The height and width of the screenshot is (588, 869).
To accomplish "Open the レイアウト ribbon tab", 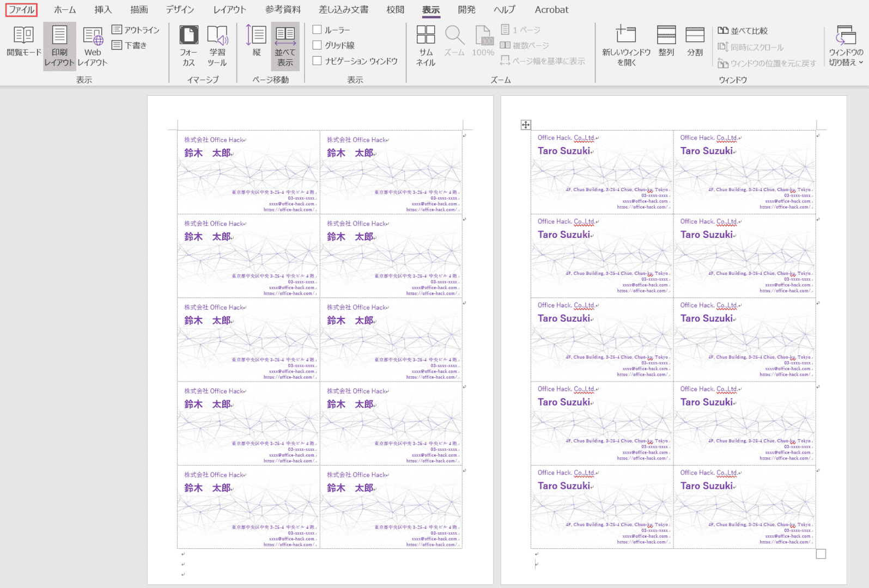I will [x=229, y=10].
